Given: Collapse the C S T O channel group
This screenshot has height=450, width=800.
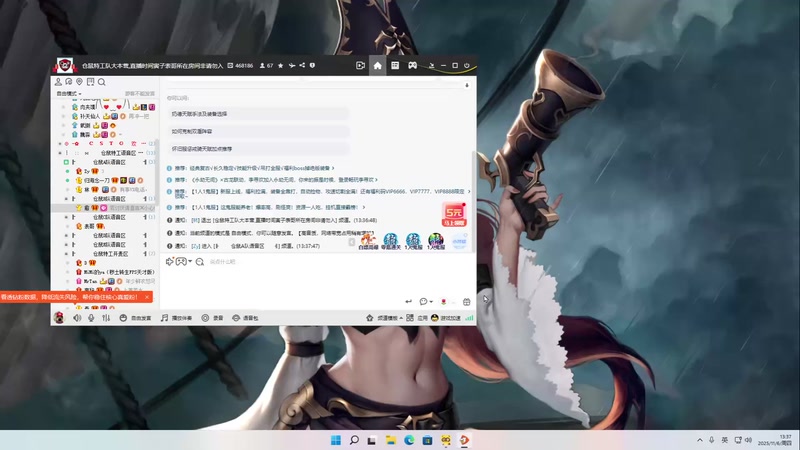Looking at the screenshot, I should click(60, 143).
